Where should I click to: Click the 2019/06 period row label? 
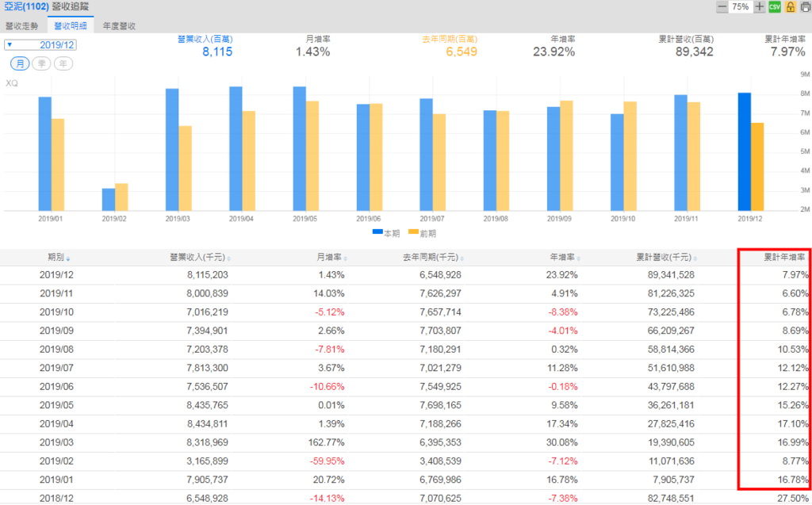coord(57,387)
